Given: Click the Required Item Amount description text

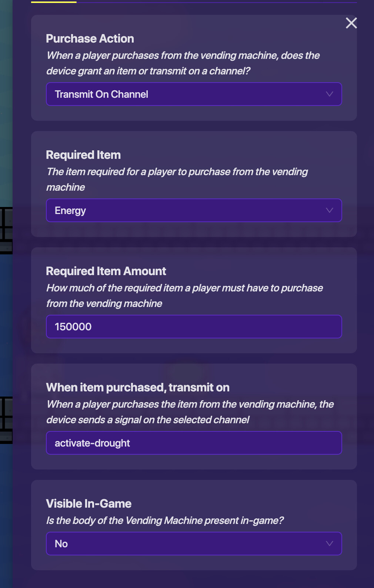Looking at the screenshot, I should point(184,296).
